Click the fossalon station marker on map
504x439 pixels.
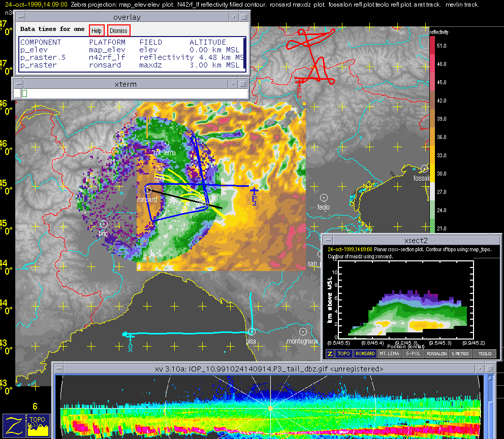pos(425,168)
